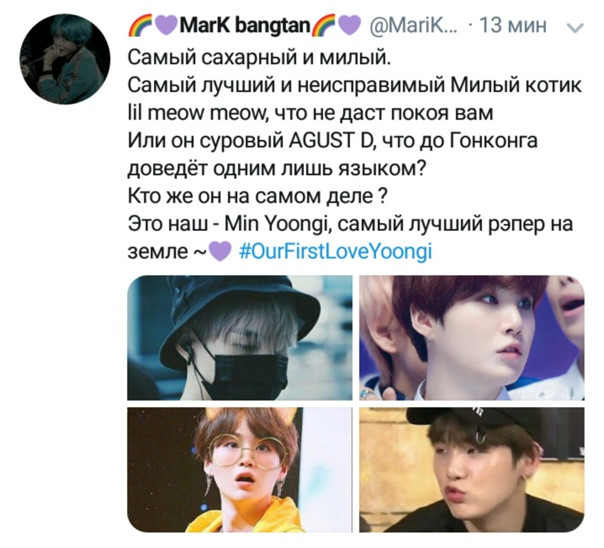This screenshot has width=604, height=548.
Task: View the photo with black baseball cap
Action: (x=472, y=470)
